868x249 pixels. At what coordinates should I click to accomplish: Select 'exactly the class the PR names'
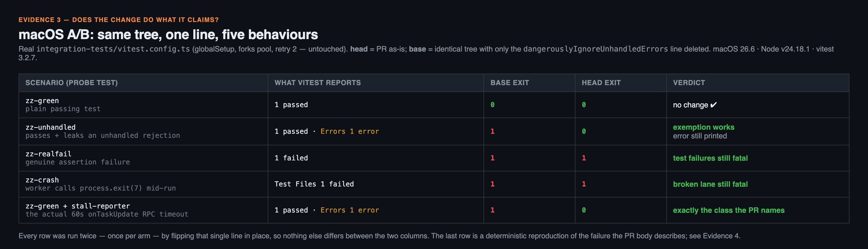[x=729, y=210]
